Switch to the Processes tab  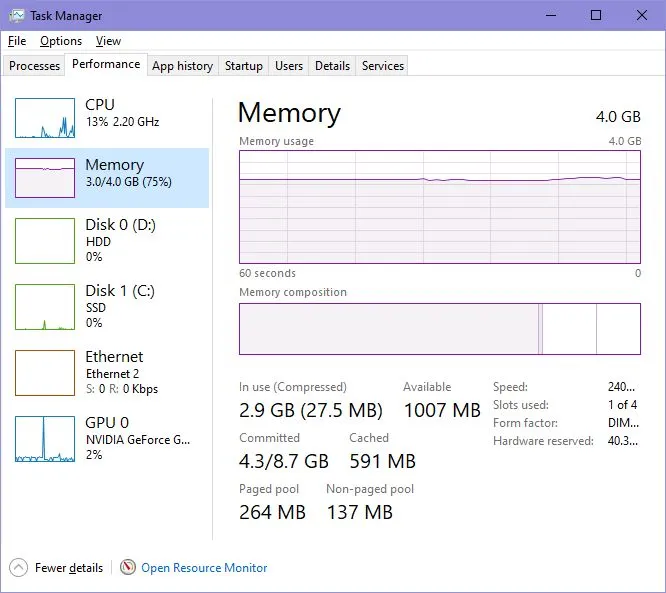34,66
